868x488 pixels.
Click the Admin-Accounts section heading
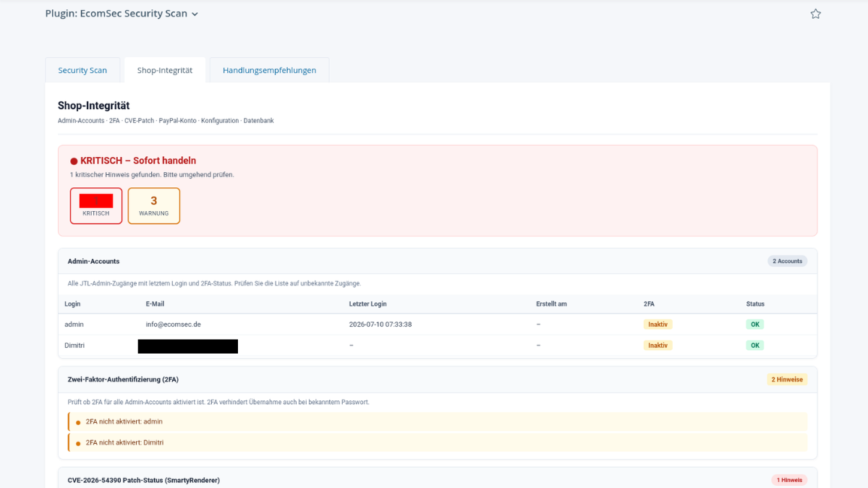tap(93, 261)
